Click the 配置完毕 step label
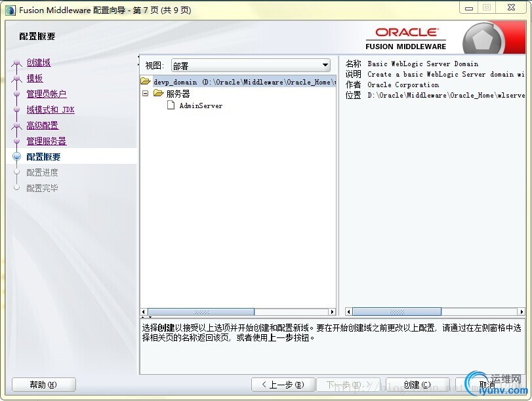The width and height of the screenshot is (532, 401). click(x=42, y=188)
